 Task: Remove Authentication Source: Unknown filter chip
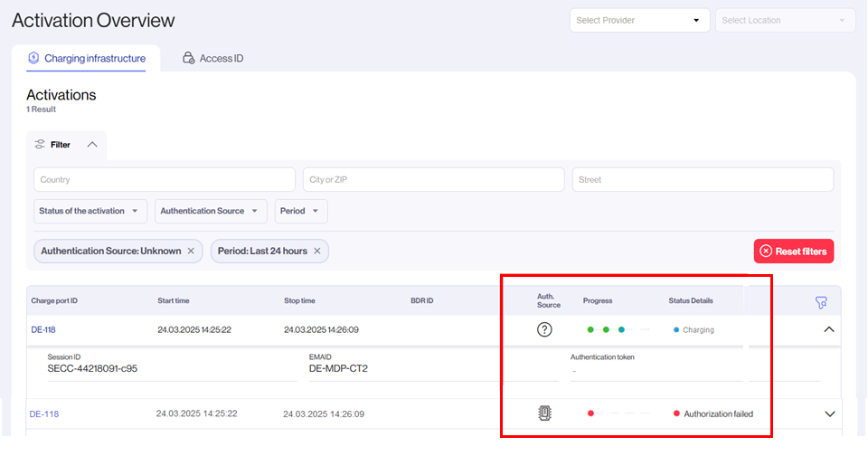tap(191, 251)
